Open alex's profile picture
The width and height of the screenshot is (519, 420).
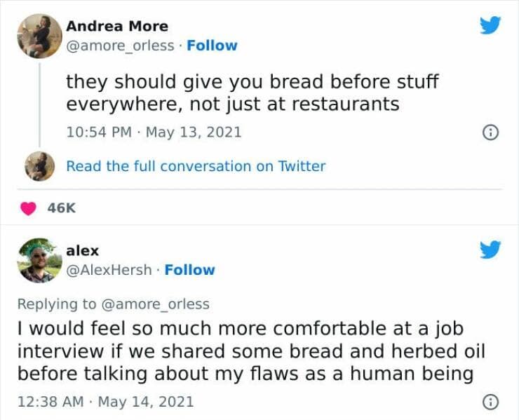click(39, 260)
